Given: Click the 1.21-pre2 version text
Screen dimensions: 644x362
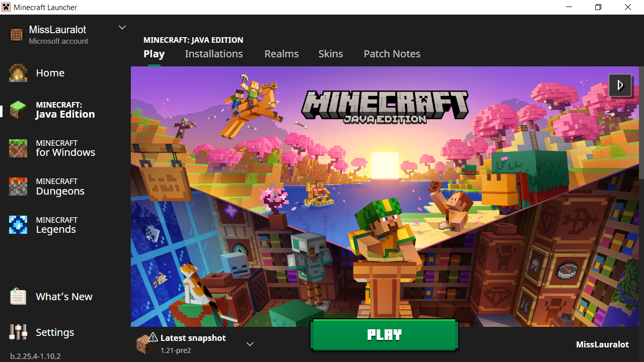Looking at the screenshot, I should (x=176, y=350).
